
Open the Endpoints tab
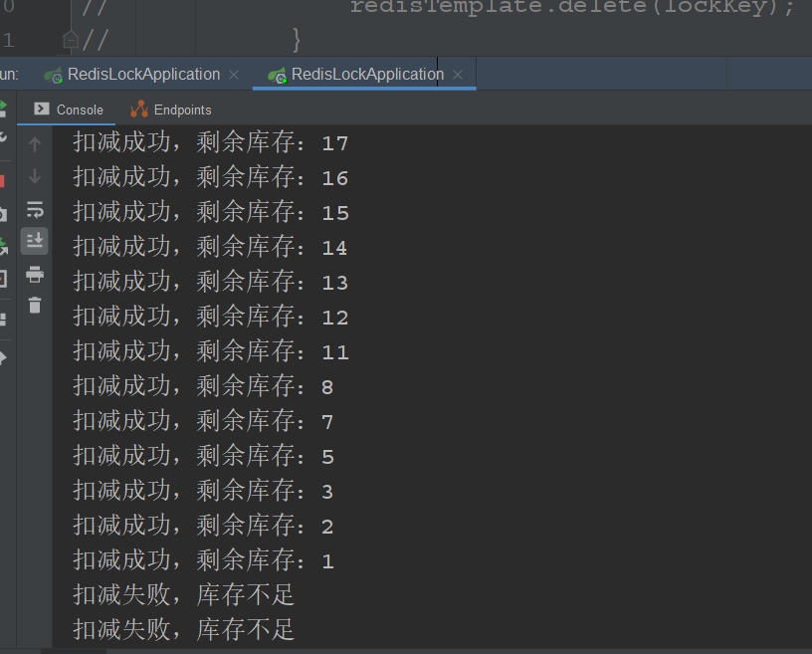[x=171, y=109]
